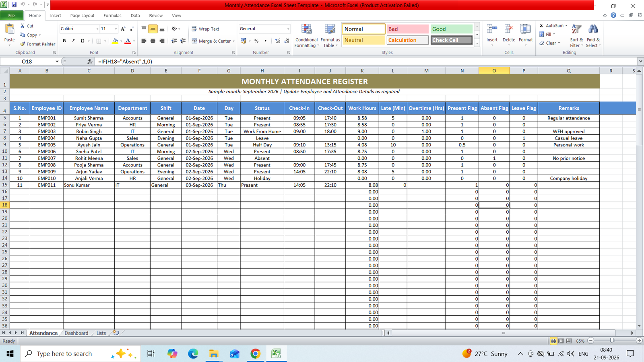The image size is (644, 362).
Task: Apply the Check Cell style
Action: click(451, 40)
